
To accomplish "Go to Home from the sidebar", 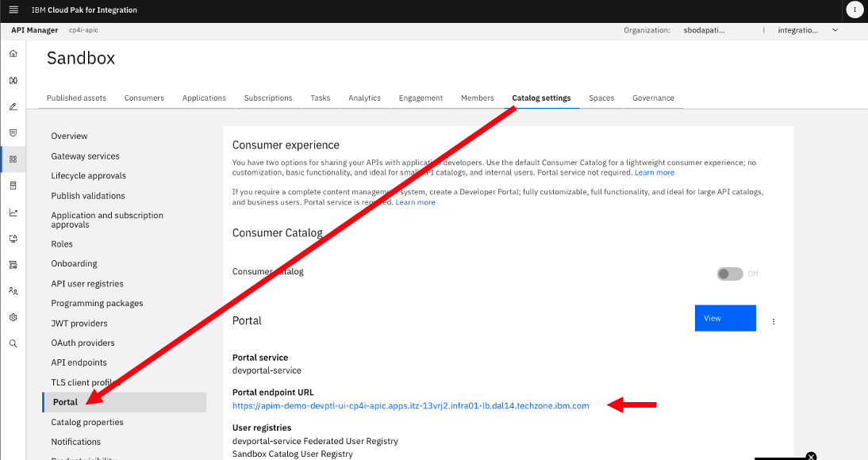I will tap(13, 54).
